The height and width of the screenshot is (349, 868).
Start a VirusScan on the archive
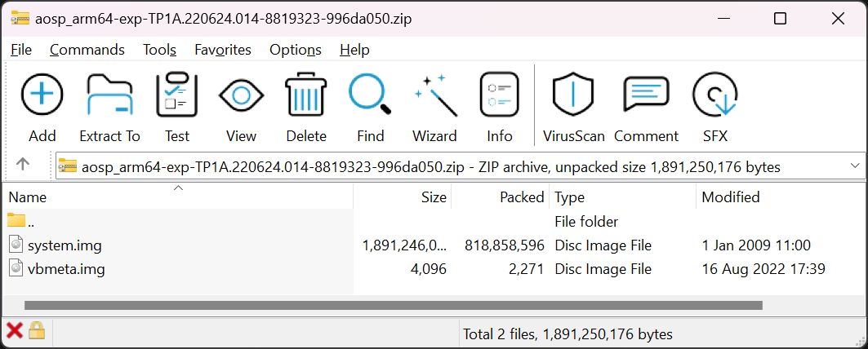tap(574, 96)
